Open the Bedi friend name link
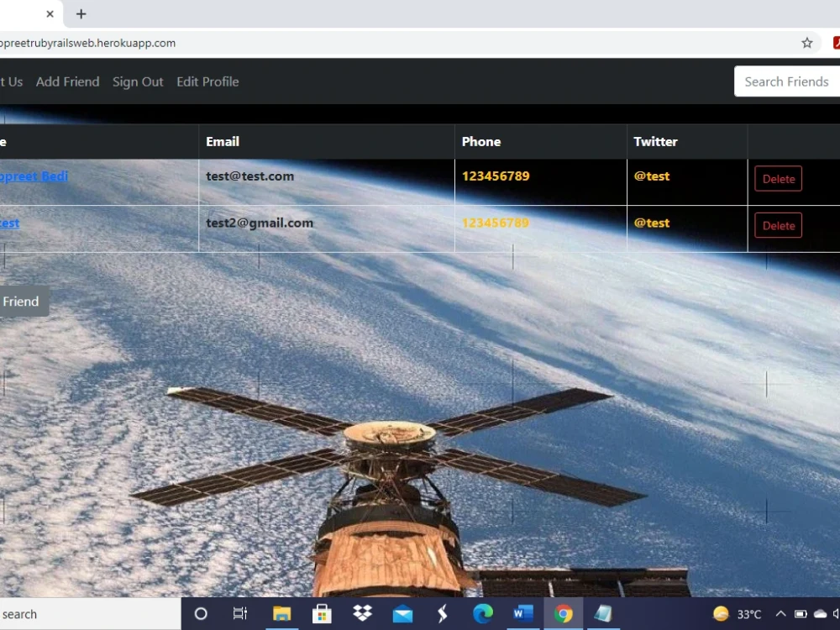The image size is (840, 630). click(x=34, y=176)
